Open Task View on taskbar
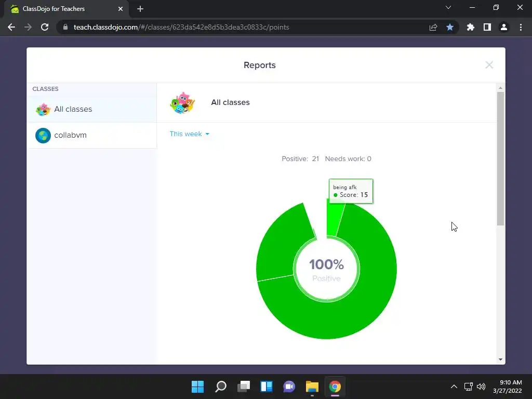This screenshot has height=399, width=532. point(244,387)
